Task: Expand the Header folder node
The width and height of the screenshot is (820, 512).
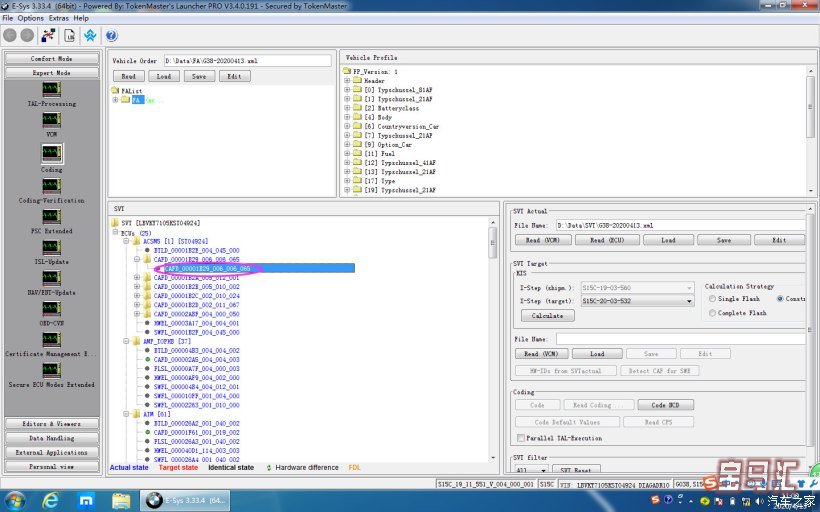Action: (x=347, y=81)
